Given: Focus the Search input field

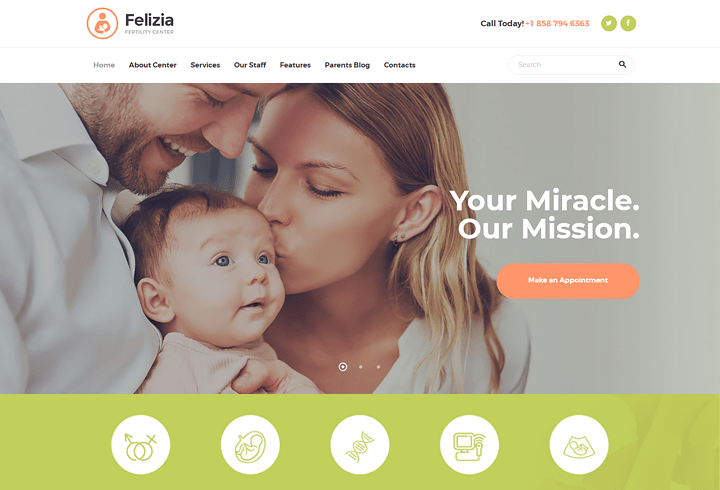Looking at the screenshot, I should pyautogui.click(x=571, y=65).
